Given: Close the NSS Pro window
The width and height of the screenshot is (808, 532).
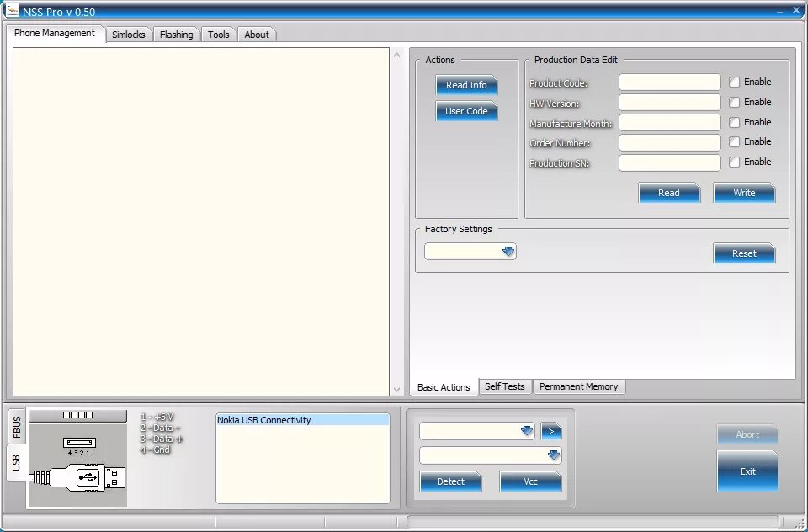Looking at the screenshot, I should pyautogui.click(x=796, y=10).
